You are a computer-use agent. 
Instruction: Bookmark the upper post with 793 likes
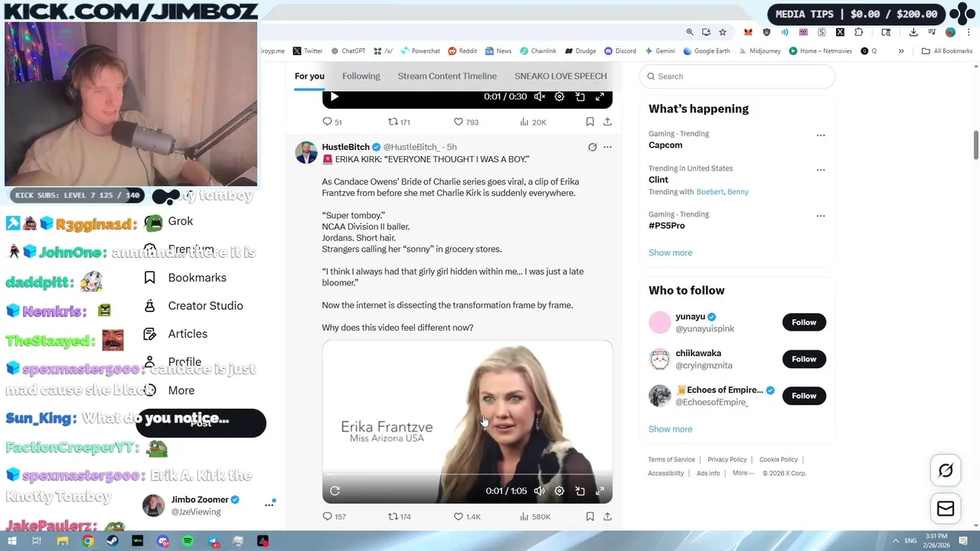click(x=590, y=122)
